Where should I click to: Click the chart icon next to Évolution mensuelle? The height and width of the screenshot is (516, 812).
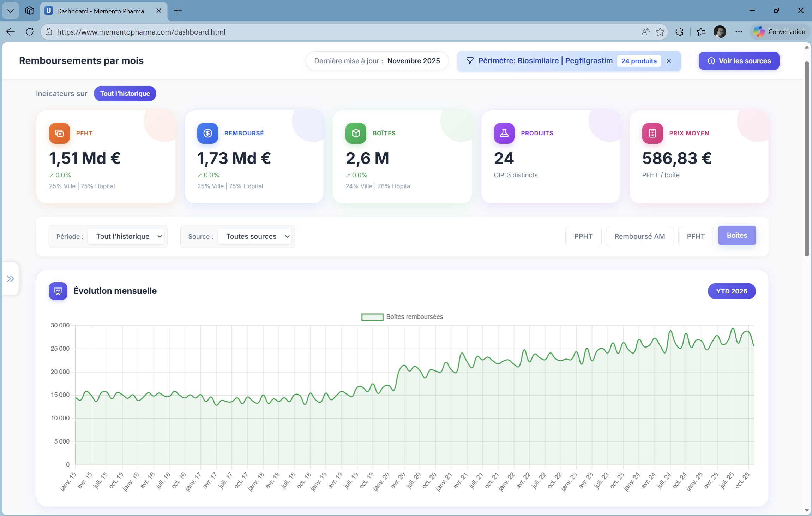pyautogui.click(x=58, y=291)
